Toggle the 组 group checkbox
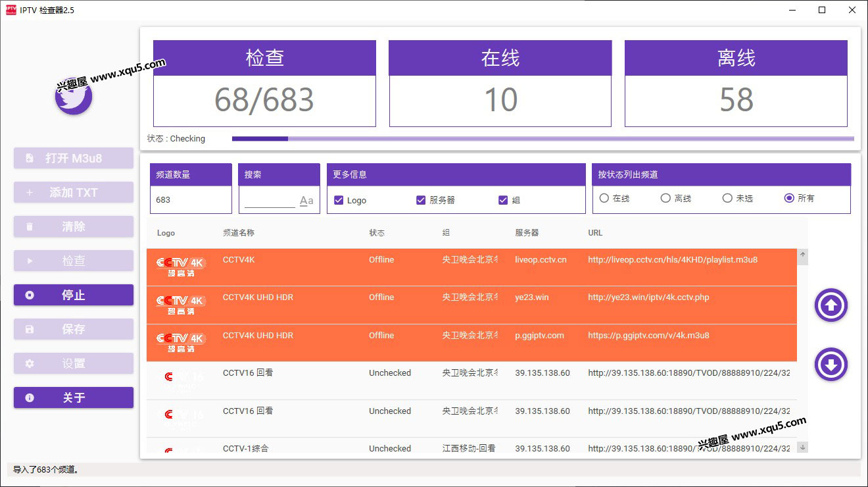 pos(503,200)
